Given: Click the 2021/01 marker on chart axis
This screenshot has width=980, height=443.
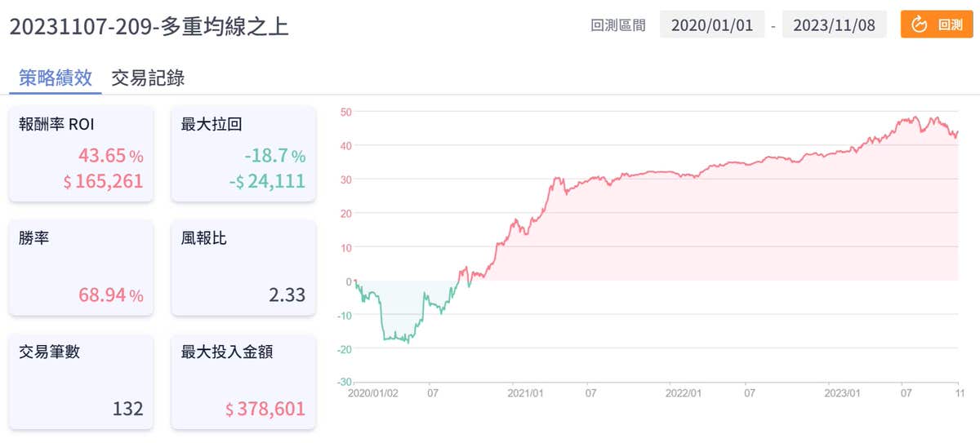Looking at the screenshot, I should click(525, 393).
